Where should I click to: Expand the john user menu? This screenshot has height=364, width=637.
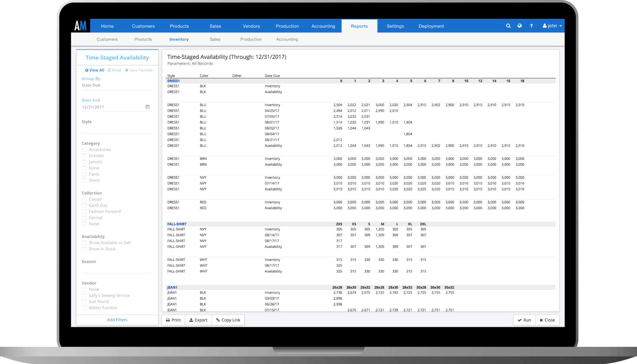pos(552,26)
